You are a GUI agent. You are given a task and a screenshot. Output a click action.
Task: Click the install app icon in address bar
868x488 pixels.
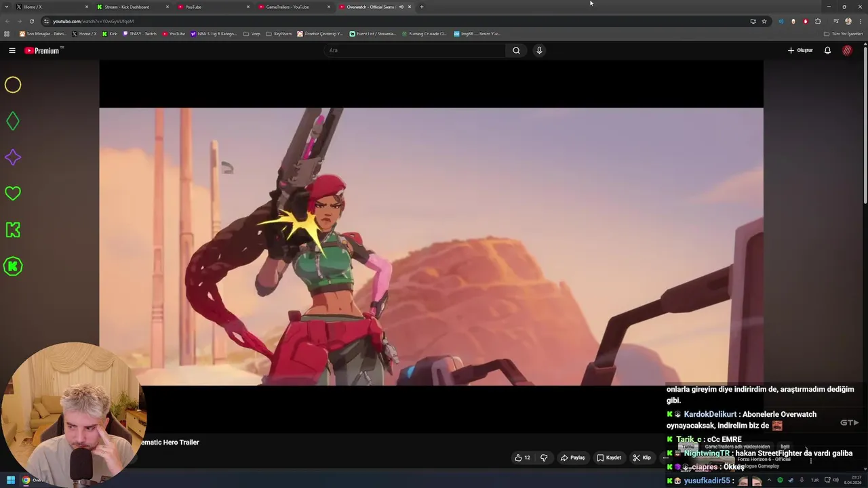point(753,21)
